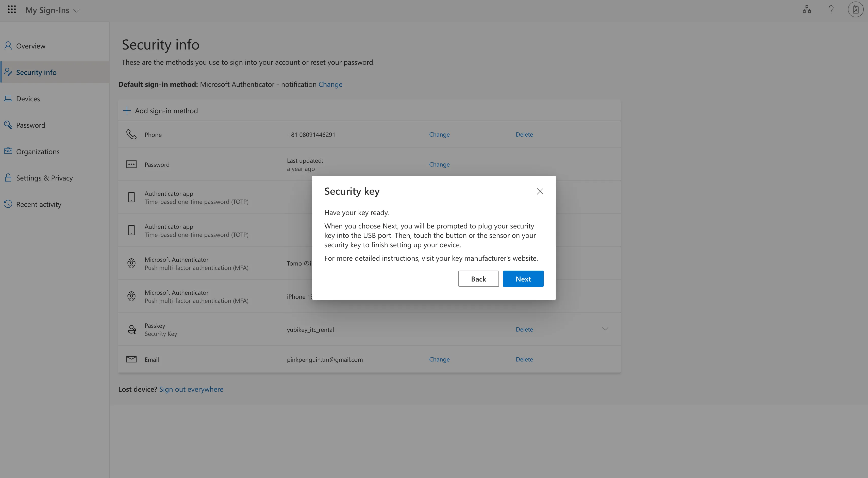Viewport: 868px width, 478px height.
Task: Open Settings & Privacy page
Action: (x=44, y=178)
